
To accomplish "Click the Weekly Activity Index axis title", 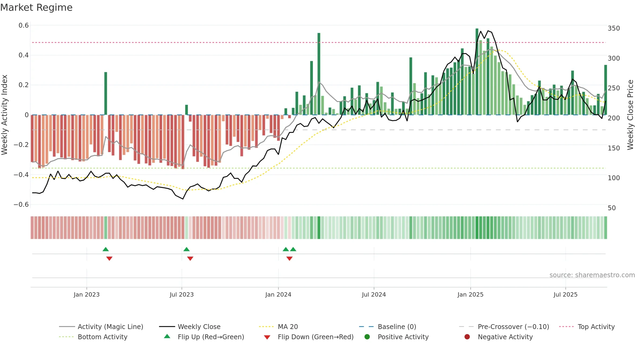I will click(5, 115).
